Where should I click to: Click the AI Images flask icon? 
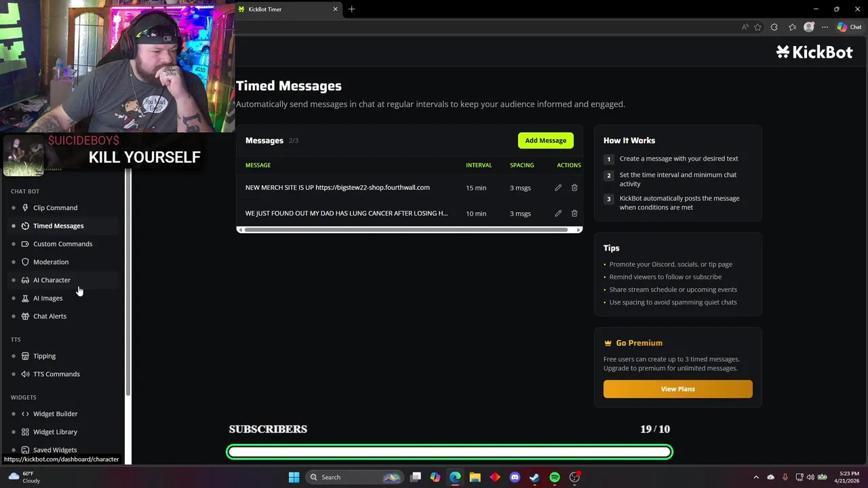pos(25,298)
